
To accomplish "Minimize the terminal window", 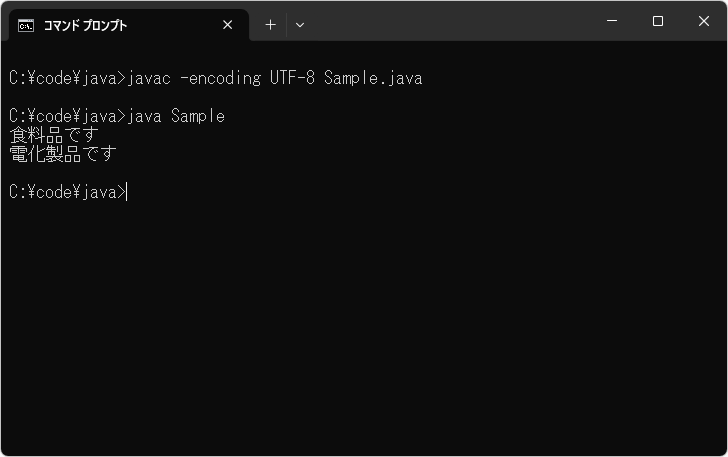I will (611, 21).
